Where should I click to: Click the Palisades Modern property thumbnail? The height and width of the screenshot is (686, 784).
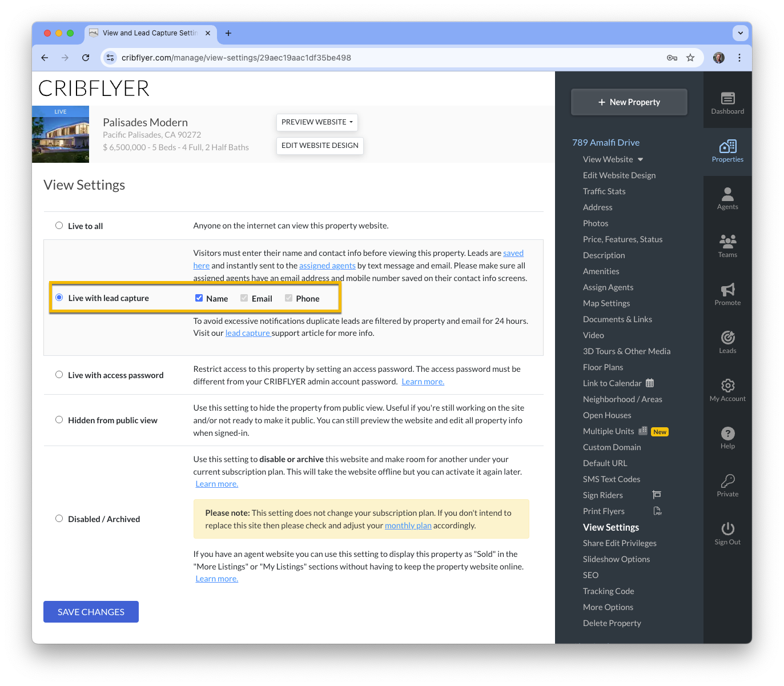tap(61, 134)
